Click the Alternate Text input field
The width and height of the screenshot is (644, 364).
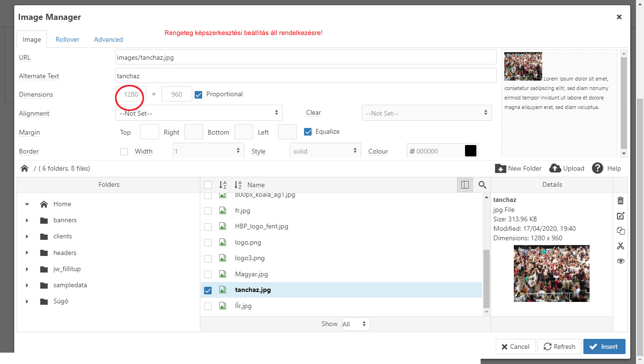click(x=305, y=76)
